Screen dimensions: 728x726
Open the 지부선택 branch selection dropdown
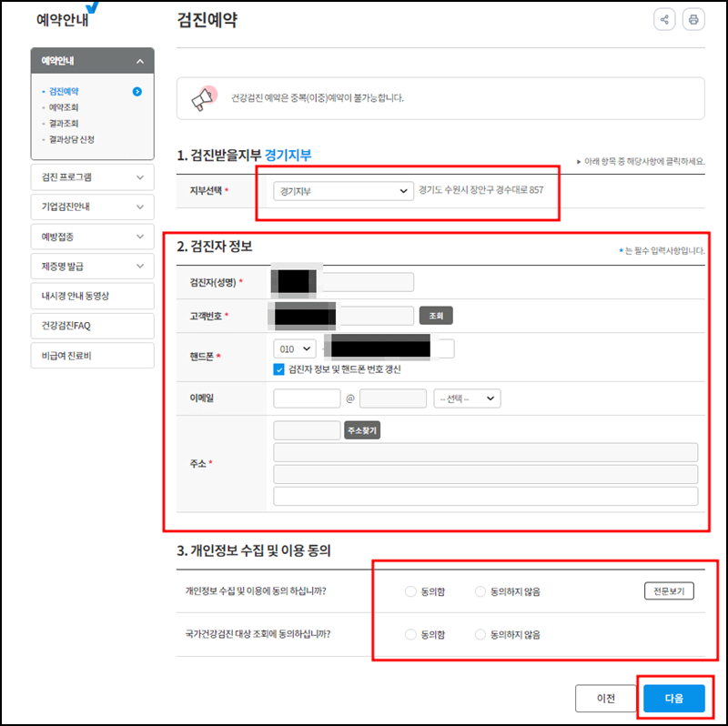point(342,192)
